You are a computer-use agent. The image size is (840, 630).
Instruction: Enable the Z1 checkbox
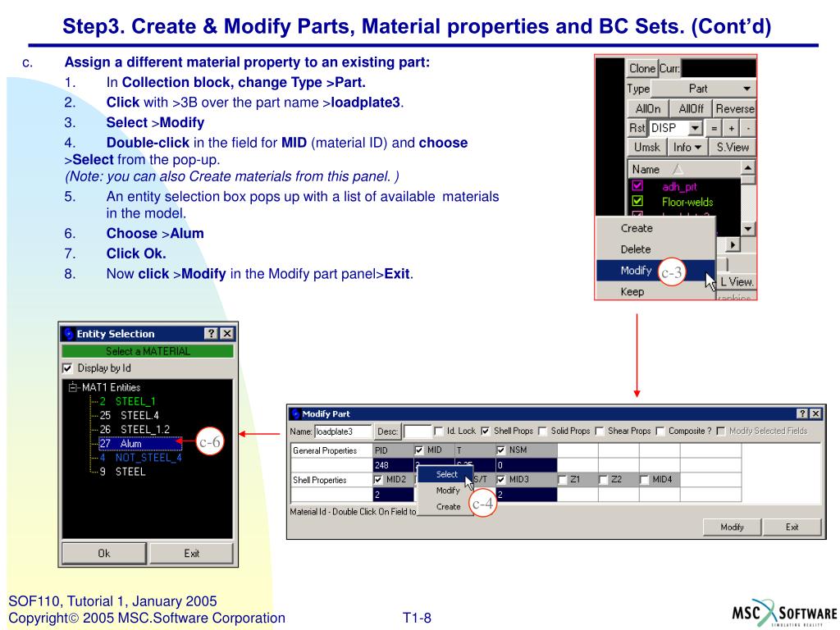point(563,479)
